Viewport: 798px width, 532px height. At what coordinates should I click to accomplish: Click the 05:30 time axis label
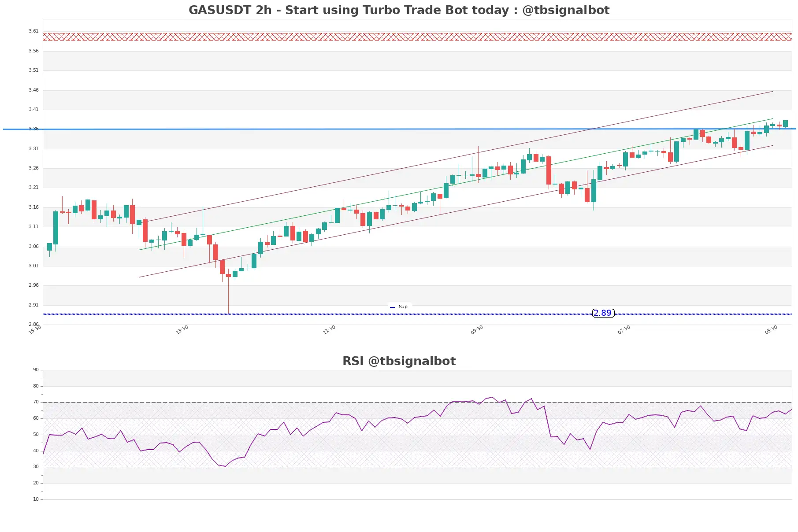pos(771,330)
